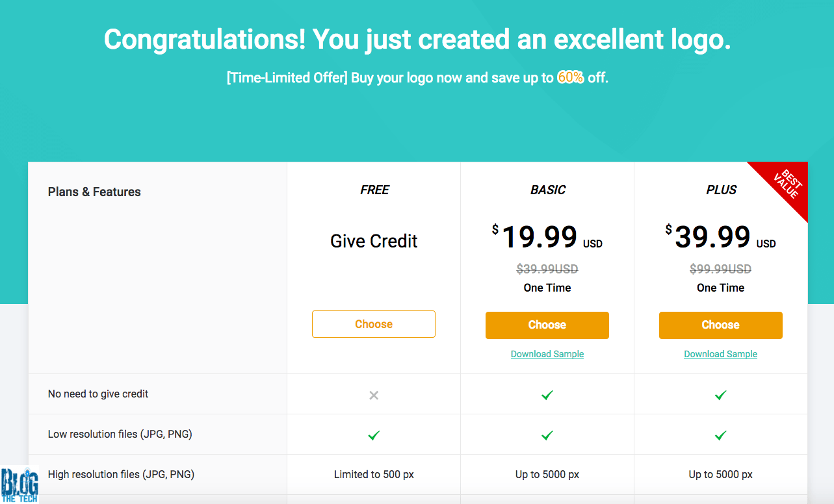Screen dimensions: 834x504
Task: Click the highlighted 60% discount badge
Action: point(571,78)
